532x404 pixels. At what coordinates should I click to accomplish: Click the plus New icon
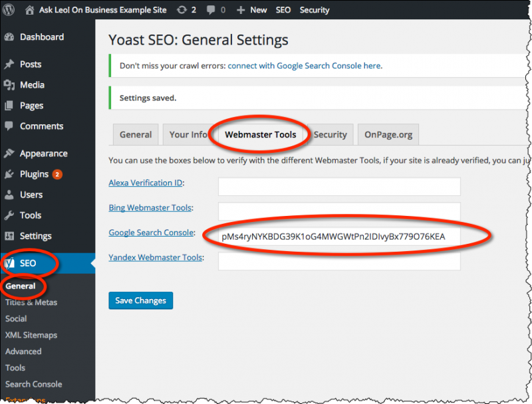coord(241,10)
